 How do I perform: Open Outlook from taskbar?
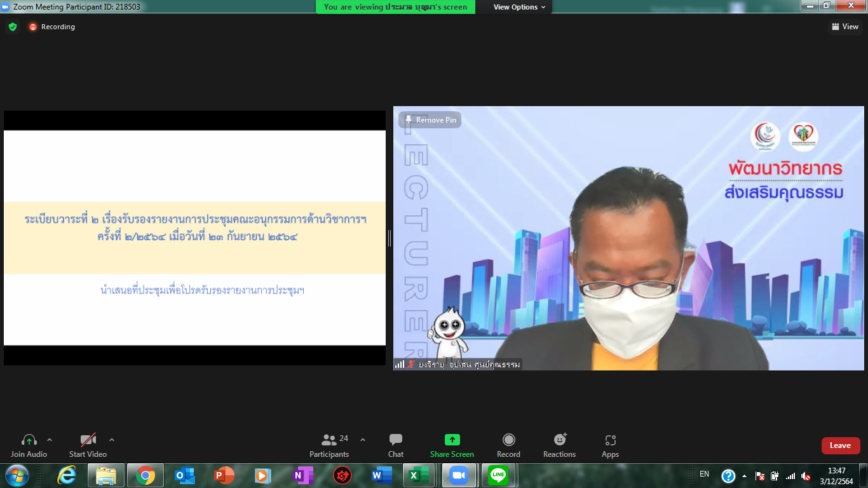pos(185,475)
